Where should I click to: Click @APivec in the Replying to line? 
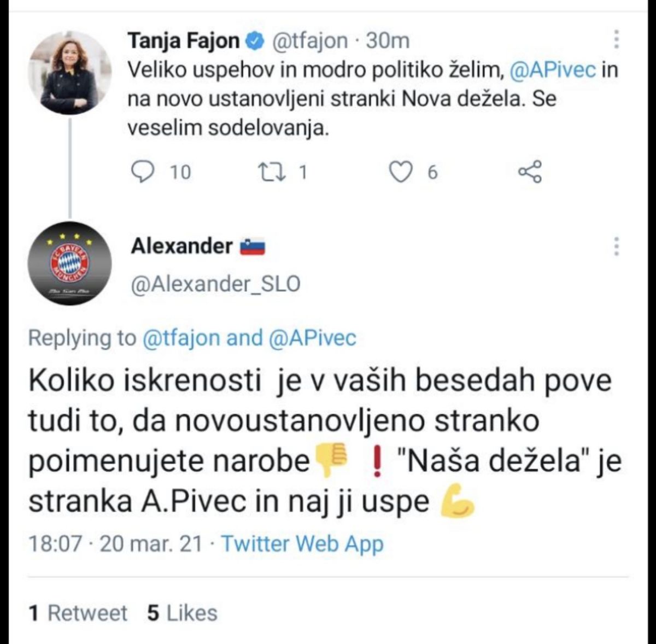point(312,338)
